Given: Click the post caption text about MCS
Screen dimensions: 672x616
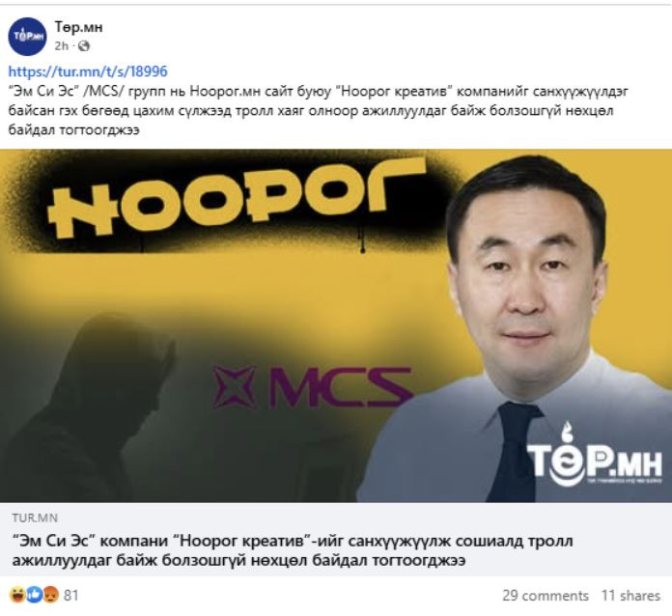Looking at the screenshot, I should click(x=318, y=111).
